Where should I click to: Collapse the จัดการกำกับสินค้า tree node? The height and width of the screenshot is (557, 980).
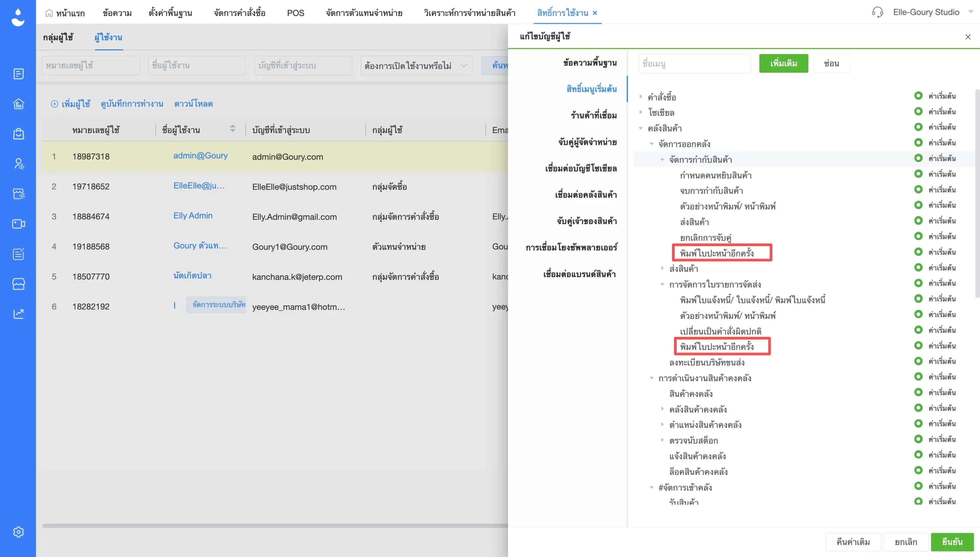662,159
